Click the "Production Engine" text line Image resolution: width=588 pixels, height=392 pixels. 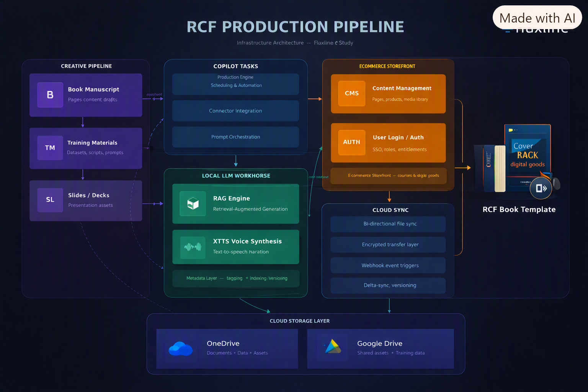tap(235, 77)
